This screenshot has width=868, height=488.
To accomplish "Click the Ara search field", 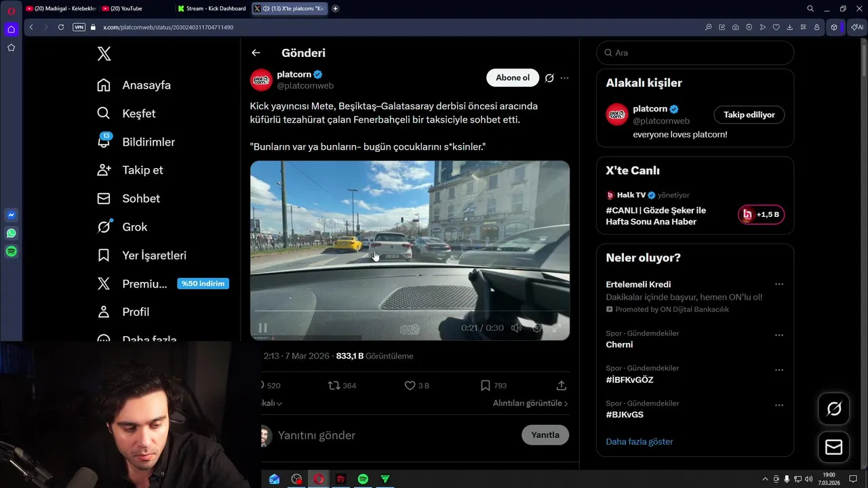I will click(695, 53).
